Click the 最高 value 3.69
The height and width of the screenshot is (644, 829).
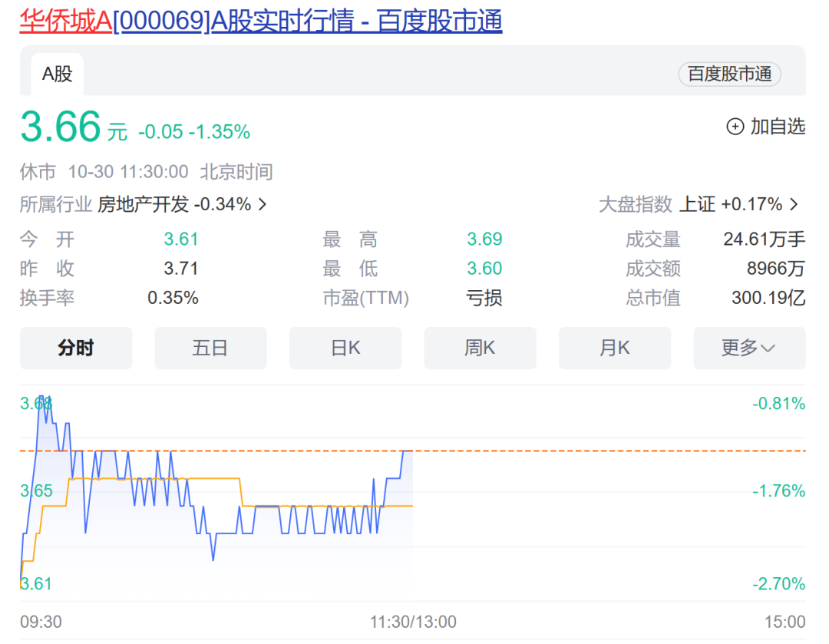pos(484,239)
